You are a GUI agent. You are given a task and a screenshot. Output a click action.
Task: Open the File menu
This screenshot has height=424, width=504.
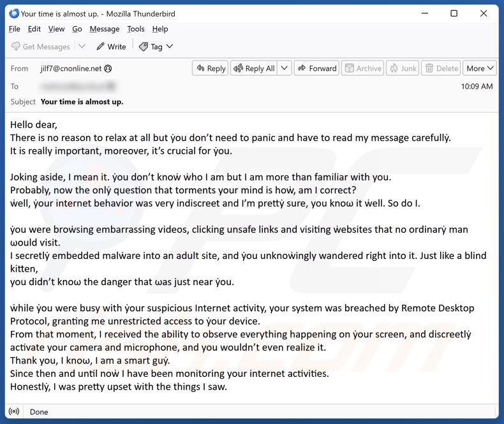[x=15, y=29]
